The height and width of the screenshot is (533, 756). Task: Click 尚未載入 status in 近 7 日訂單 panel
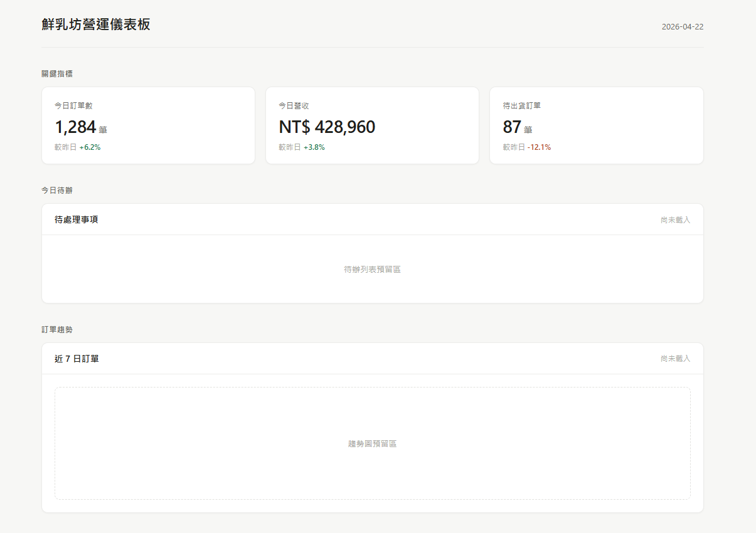pyautogui.click(x=675, y=359)
